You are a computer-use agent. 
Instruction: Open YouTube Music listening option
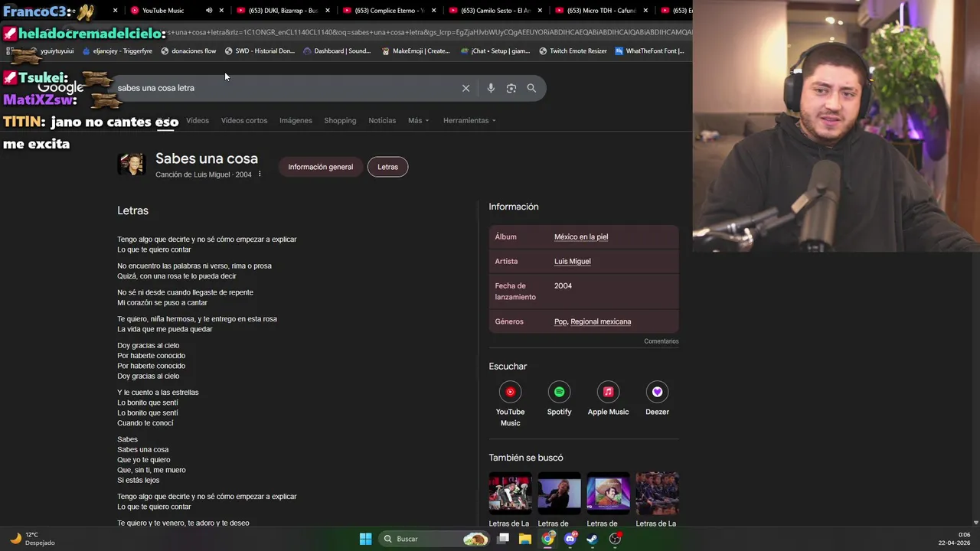pyautogui.click(x=510, y=404)
